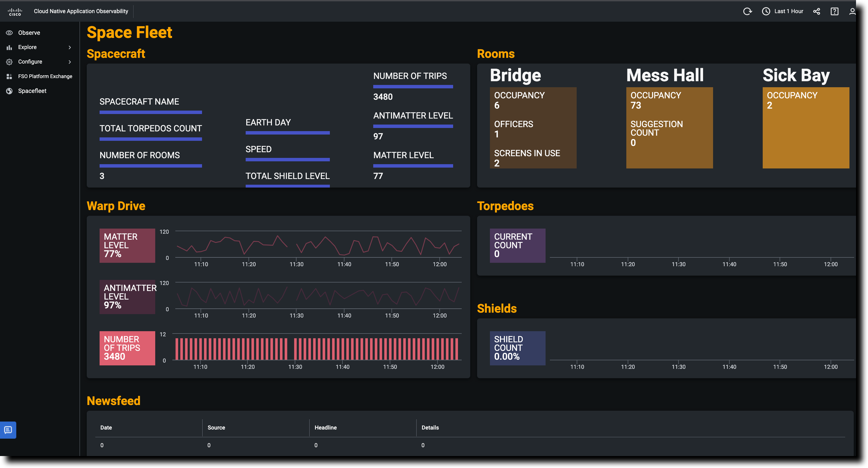868x468 pixels.
Task: Click the share icon in header
Action: pyautogui.click(x=816, y=11)
